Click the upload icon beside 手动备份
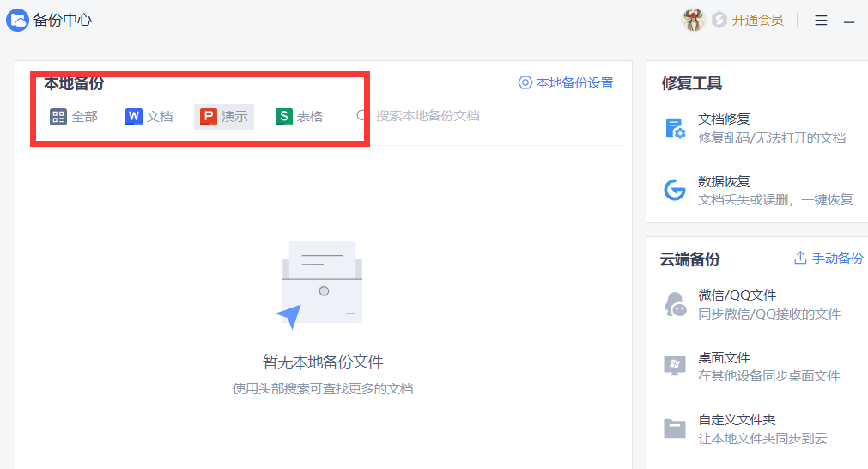868x469 pixels. tap(800, 258)
